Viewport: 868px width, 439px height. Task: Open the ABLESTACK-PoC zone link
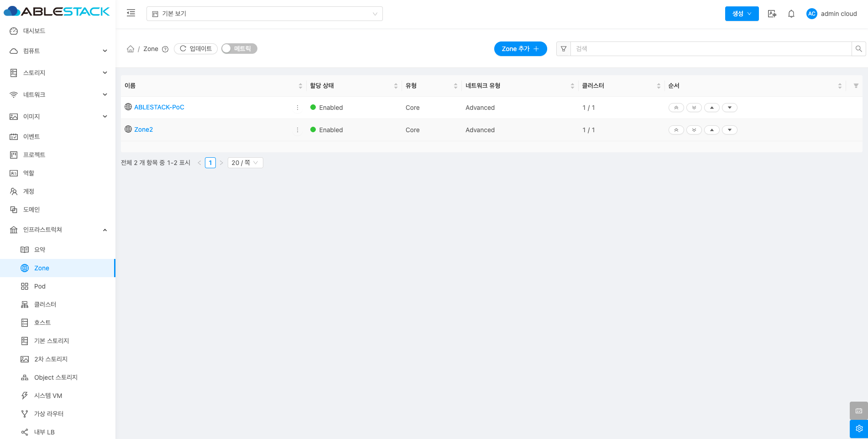click(x=159, y=107)
